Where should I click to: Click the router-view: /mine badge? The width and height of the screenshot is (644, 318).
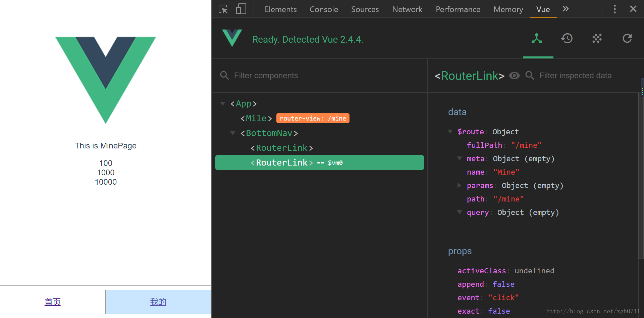click(313, 118)
